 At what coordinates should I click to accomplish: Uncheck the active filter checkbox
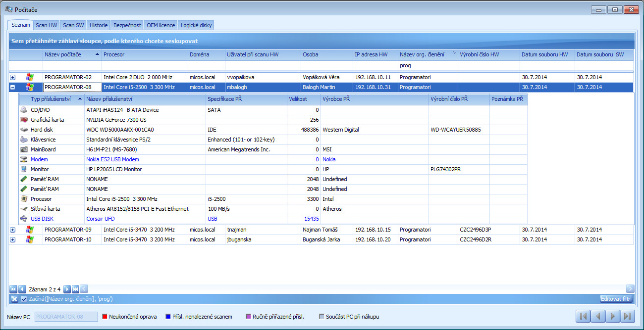coord(24,299)
